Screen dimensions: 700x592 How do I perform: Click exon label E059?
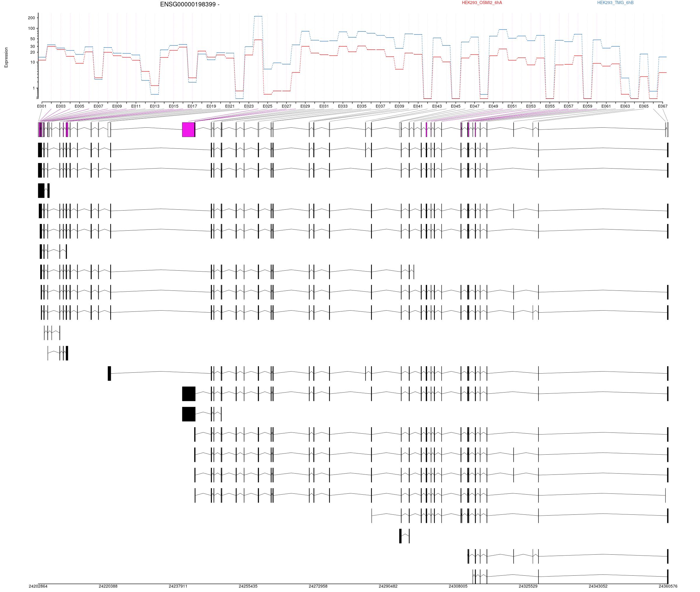[x=587, y=106]
